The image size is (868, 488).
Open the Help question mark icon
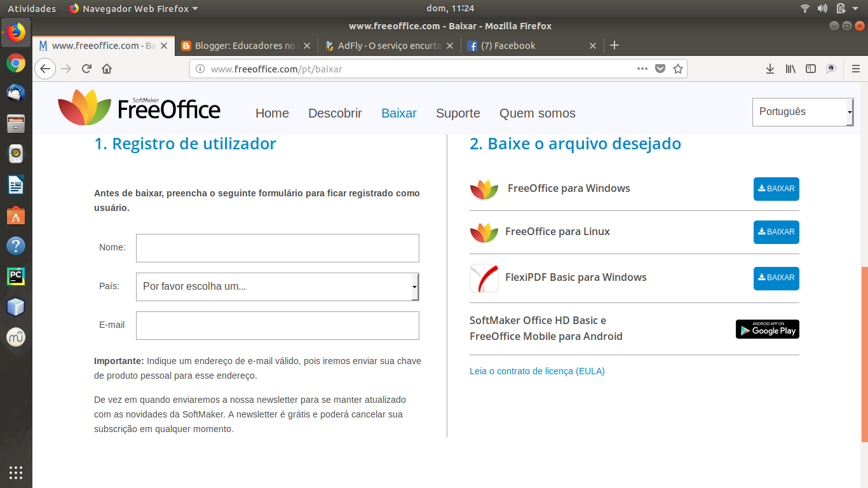[x=16, y=246]
